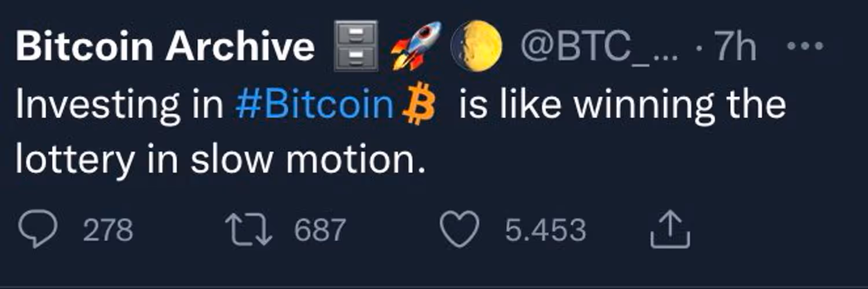Image resolution: width=868 pixels, height=289 pixels.
Task: Click the 5.453 likes count
Action: (x=545, y=230)
